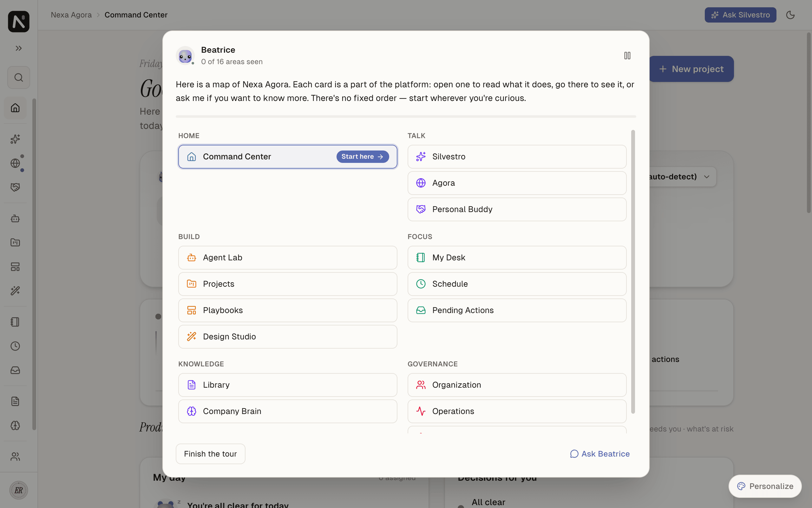
Task: Click Finish the tour button
Action: tap(210, 454)
